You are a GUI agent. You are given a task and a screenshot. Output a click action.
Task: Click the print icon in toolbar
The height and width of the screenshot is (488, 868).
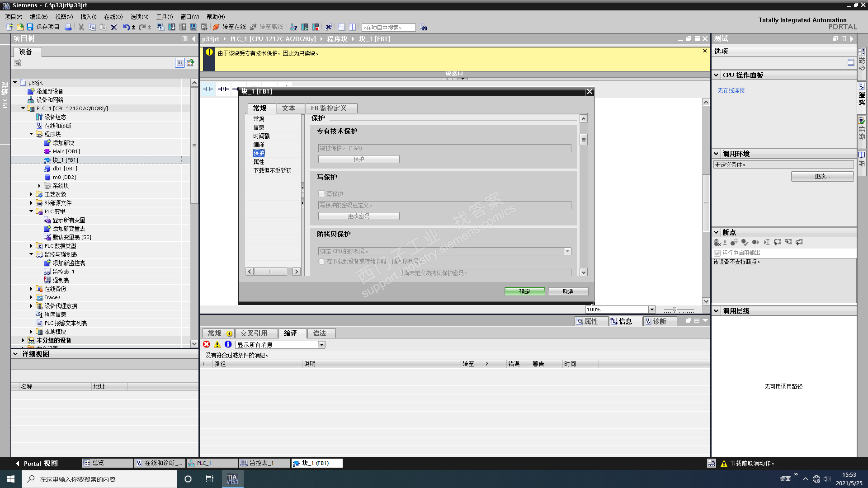[x=68, y=27]
